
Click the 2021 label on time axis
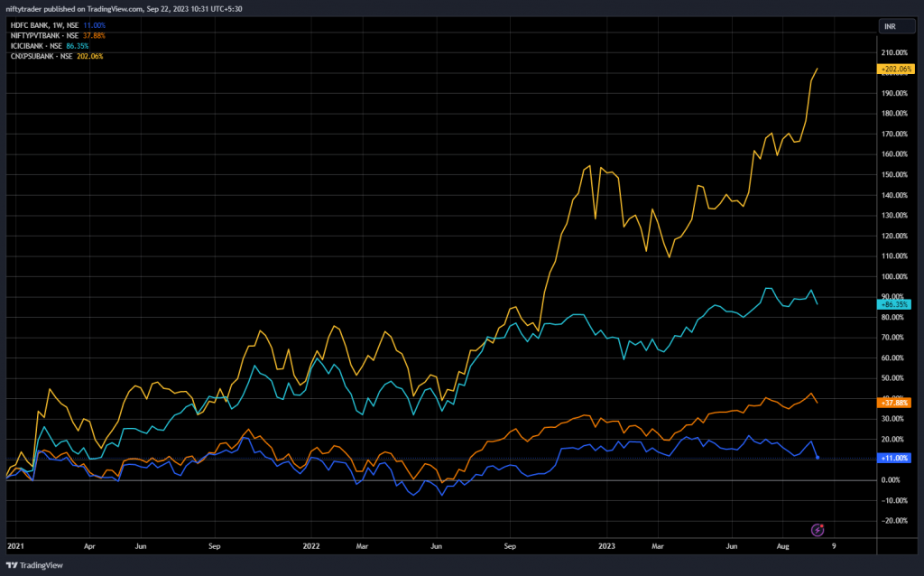point(15,546)
